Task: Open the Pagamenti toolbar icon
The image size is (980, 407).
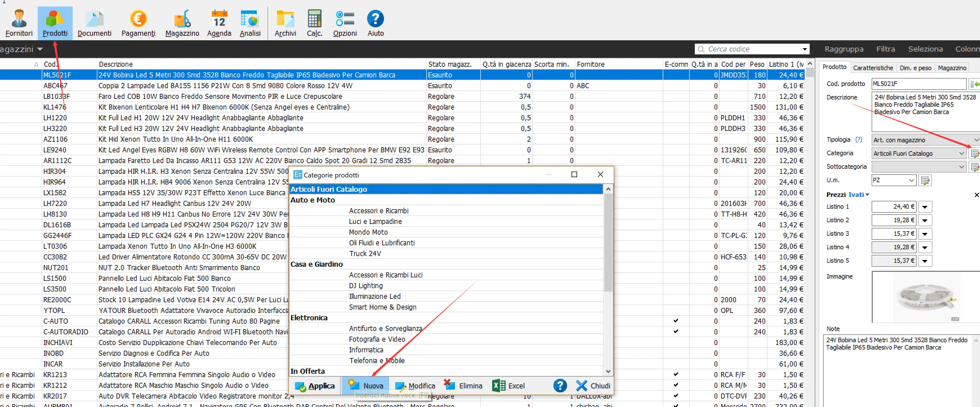Action: coord(138,23)
